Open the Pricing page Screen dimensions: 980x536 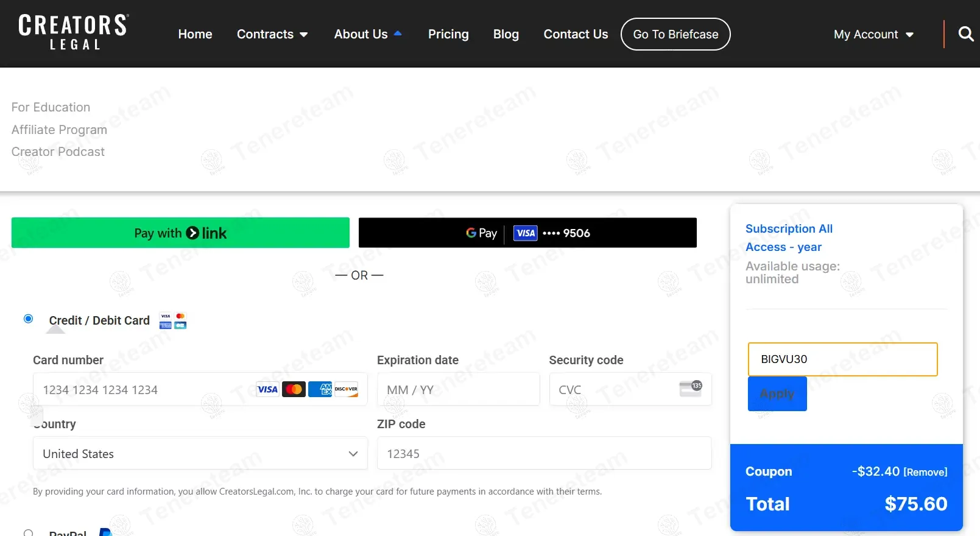(x=448, y=34)
